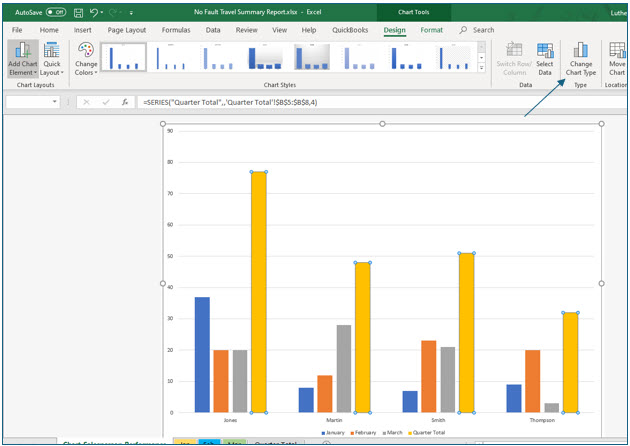Select the fifth gray-background chart style
Screen dimensions: 630x446
pyautogui.click(x=312, y=57)
